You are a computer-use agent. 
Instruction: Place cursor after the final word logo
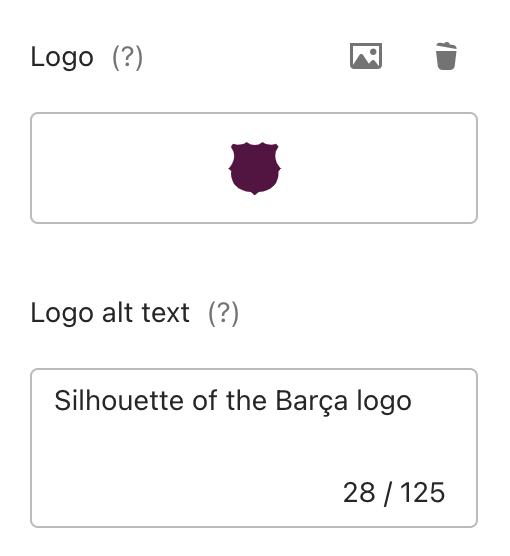pyautogui.click(x=413, y=402)
